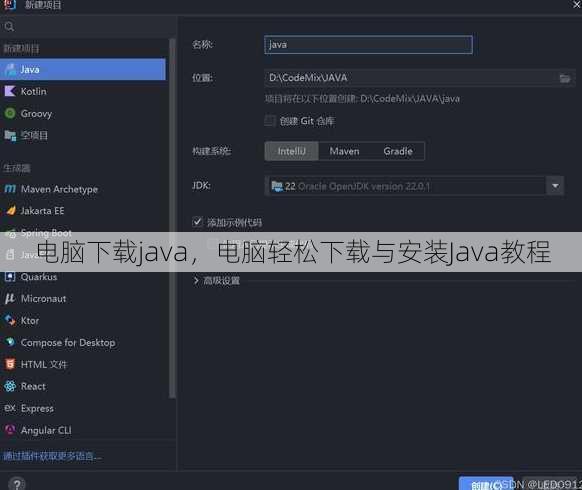Click Jakarta EE text entry
The image size is (582, 490).
click(42, 211)
